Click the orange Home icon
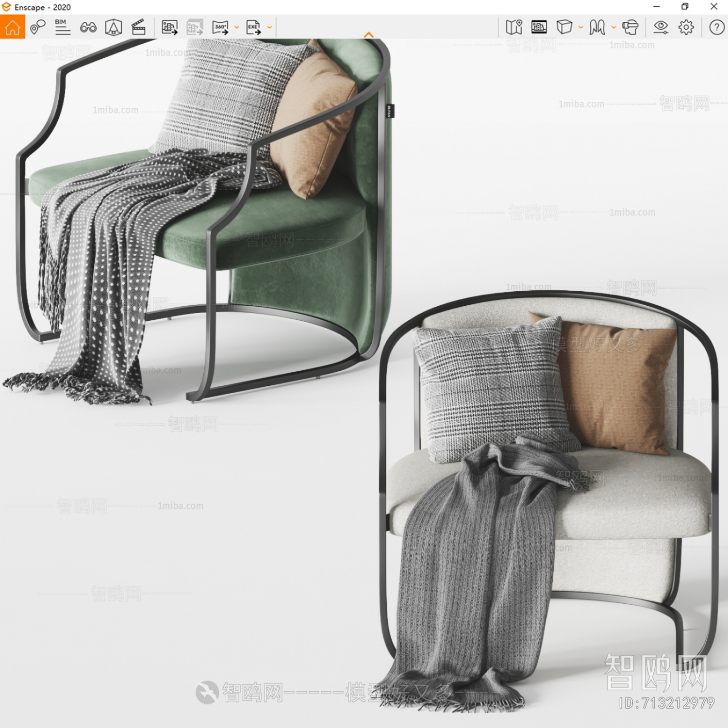 tap(13, 27)
